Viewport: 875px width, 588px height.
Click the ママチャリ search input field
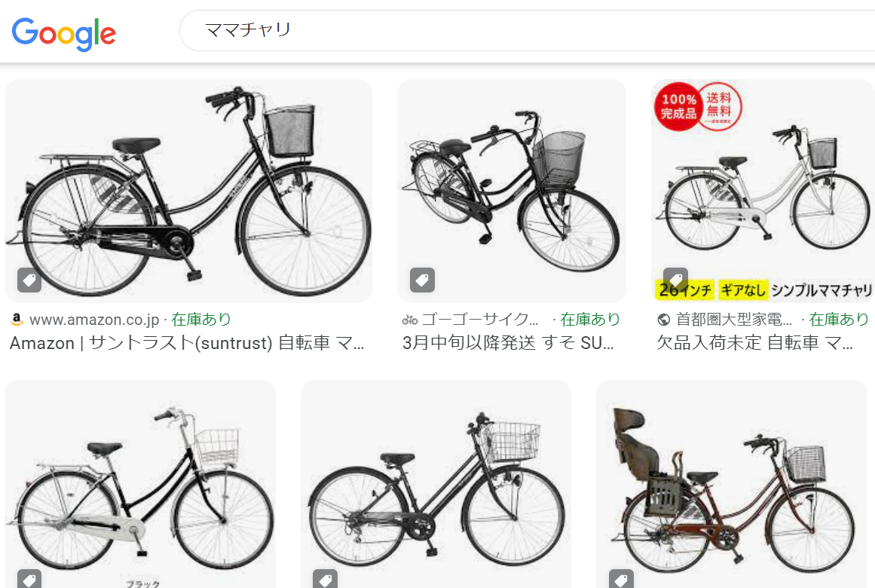[x=527, y=30]
